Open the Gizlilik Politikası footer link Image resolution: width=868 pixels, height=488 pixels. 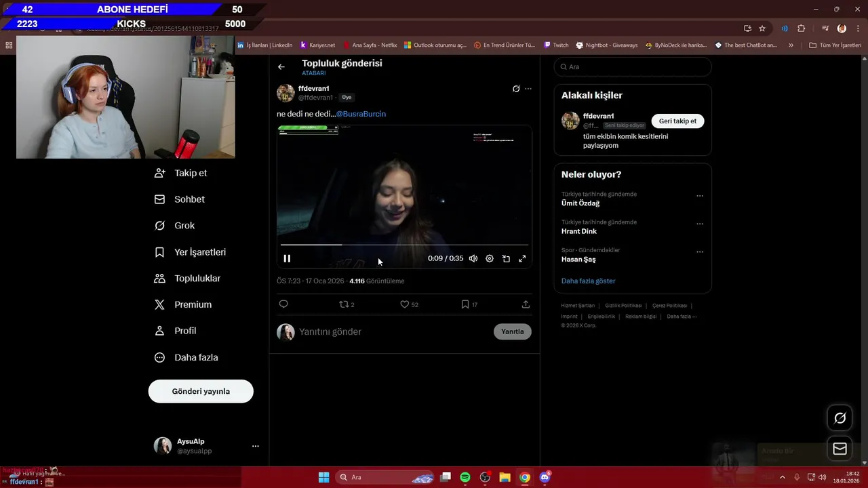coord(623,306)
